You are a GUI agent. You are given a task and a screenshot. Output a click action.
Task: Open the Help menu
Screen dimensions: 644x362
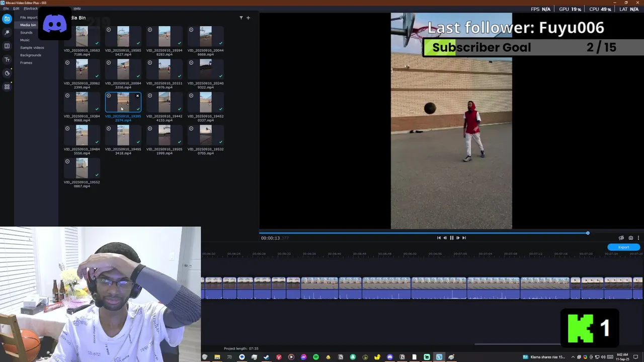click(x=77, y=9)
